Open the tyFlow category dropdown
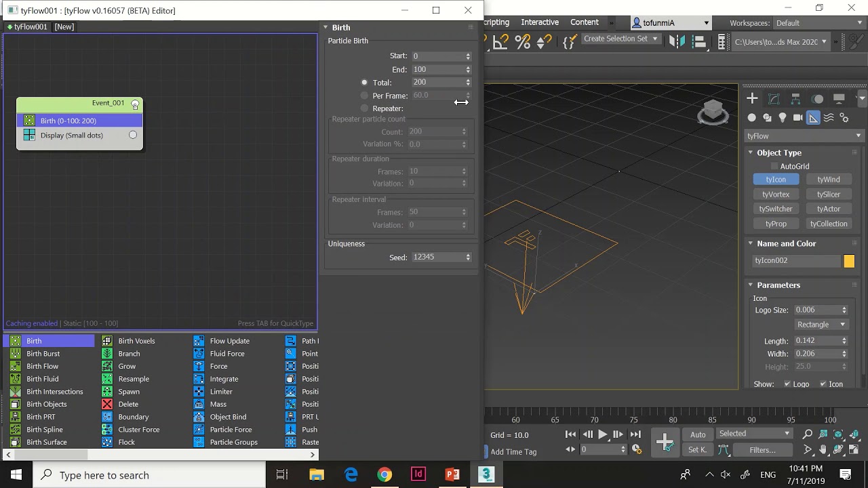Viewport: 868px width, 488px height. pyautogui.click(x=804, y=136)
